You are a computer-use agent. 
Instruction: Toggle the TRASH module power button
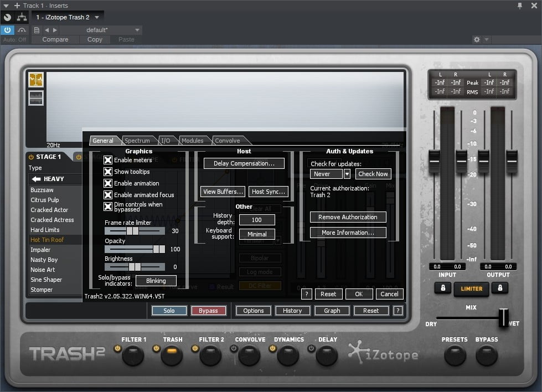[x=156, y=348]
